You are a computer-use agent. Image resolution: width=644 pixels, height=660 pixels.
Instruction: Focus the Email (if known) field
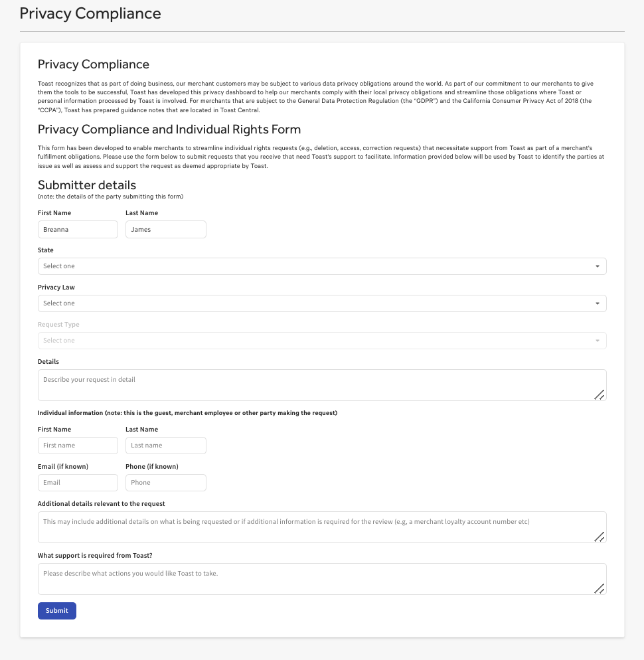coord(78,482)
